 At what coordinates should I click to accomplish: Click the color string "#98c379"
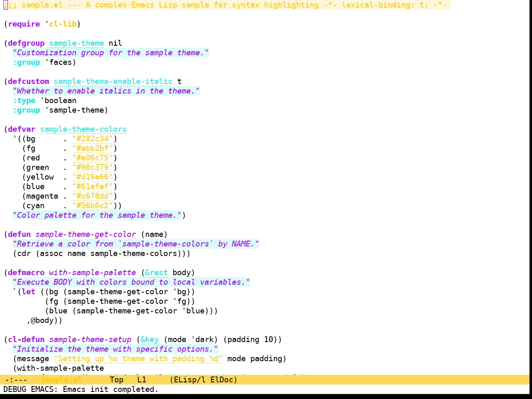pyautogui.click(x=93, y=167)
